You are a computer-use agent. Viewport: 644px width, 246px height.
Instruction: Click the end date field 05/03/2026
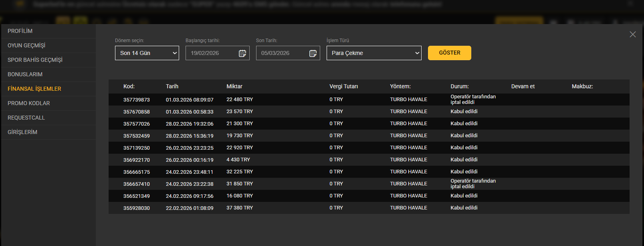click(281, 53)
